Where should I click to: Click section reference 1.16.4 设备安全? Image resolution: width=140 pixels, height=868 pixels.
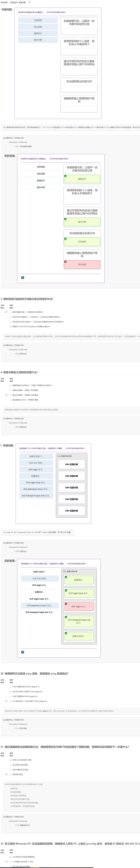21,551
